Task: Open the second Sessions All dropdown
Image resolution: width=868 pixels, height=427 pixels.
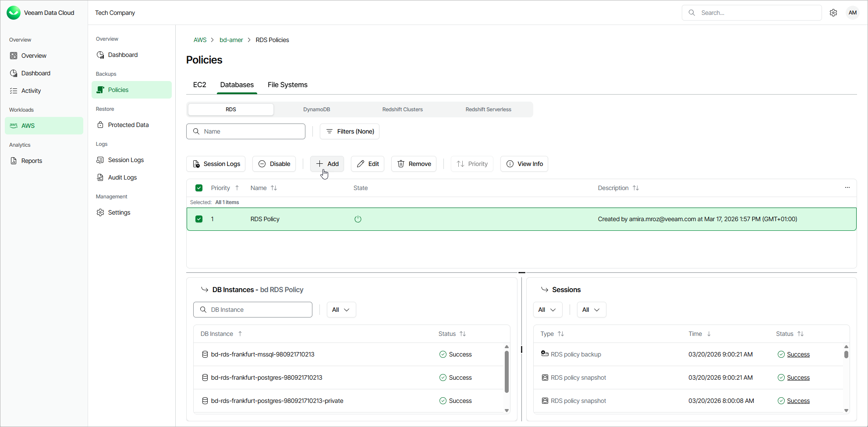Action: (592, 310)
